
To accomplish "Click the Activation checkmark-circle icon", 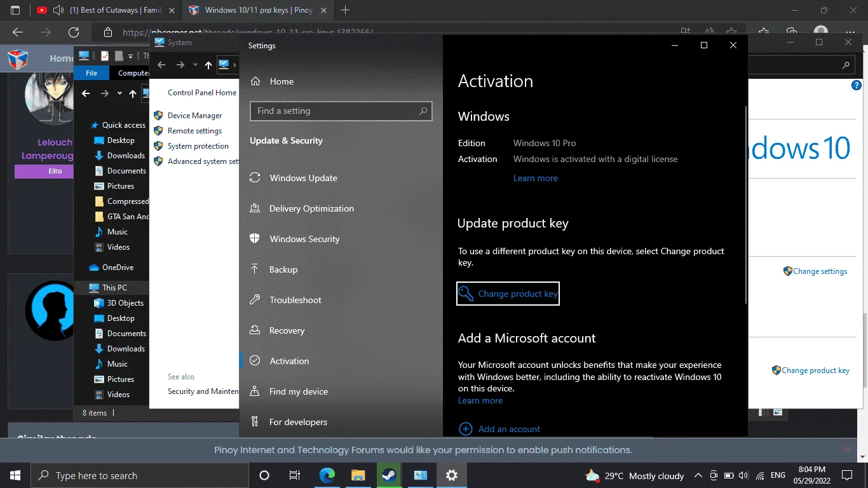I will tap(255, 361).
